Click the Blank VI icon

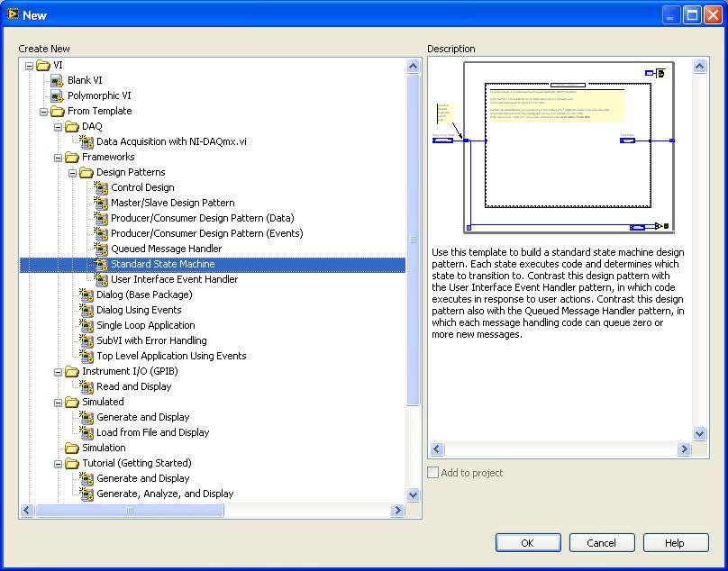57,80
